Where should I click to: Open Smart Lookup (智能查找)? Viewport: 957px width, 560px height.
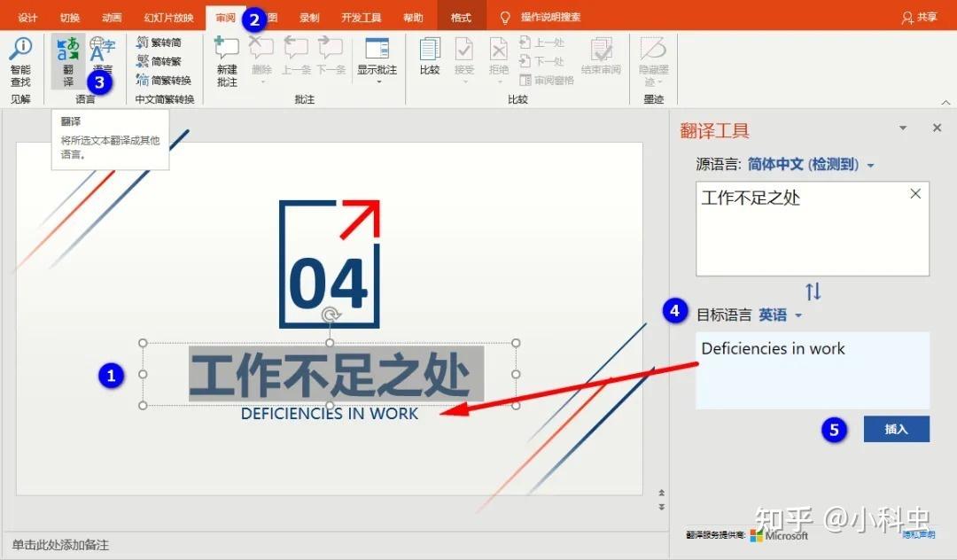pyautogui.click(x=20, y=62)
